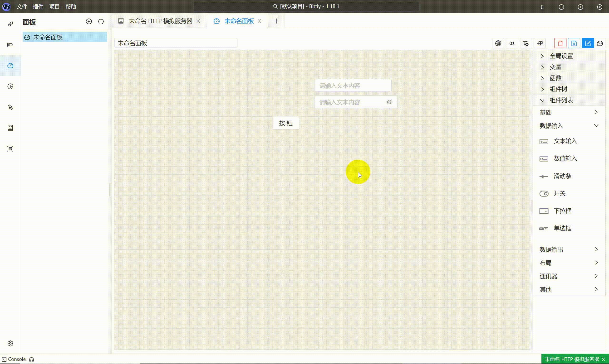The image size is (609, 364).
Task: Click the 按钮 button on the canvas
Action: tap(286, 123)
